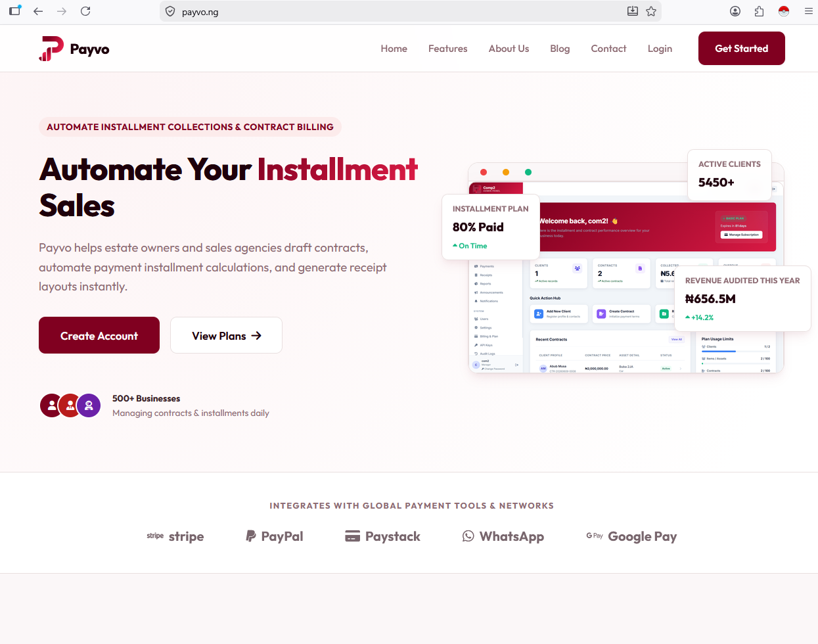Click the Payvo logo
Viewport: 818px width, 644px height.
[x=74, y=49]
